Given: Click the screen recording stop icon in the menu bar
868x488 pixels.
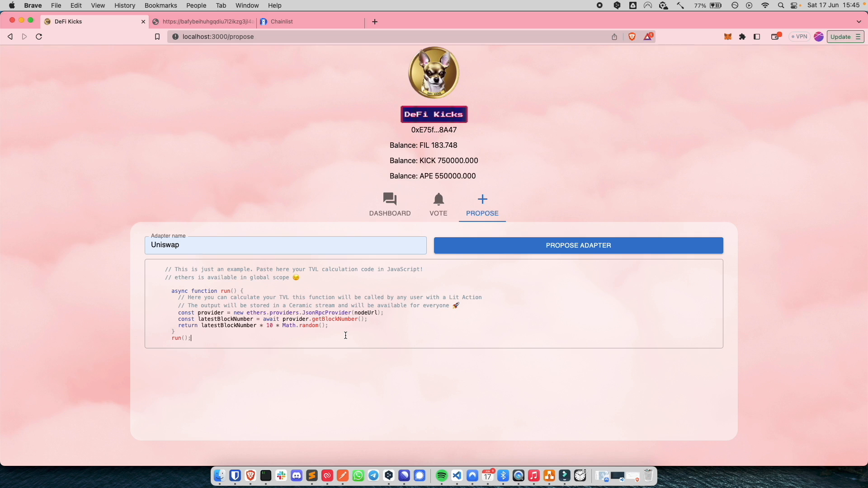Looking at the screenshot, I should tap(599, 5).
